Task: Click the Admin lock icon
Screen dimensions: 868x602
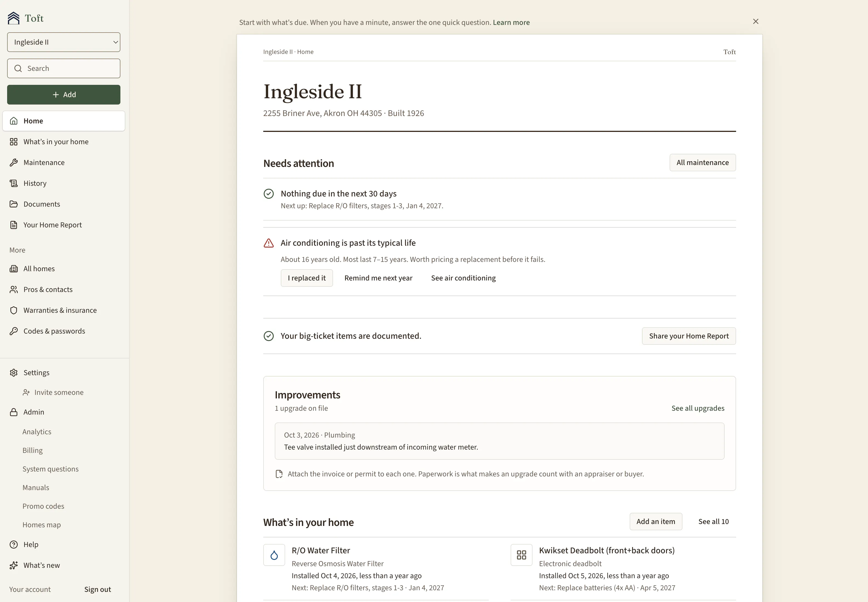Action: pyautogui.click(x=14, y=412)
